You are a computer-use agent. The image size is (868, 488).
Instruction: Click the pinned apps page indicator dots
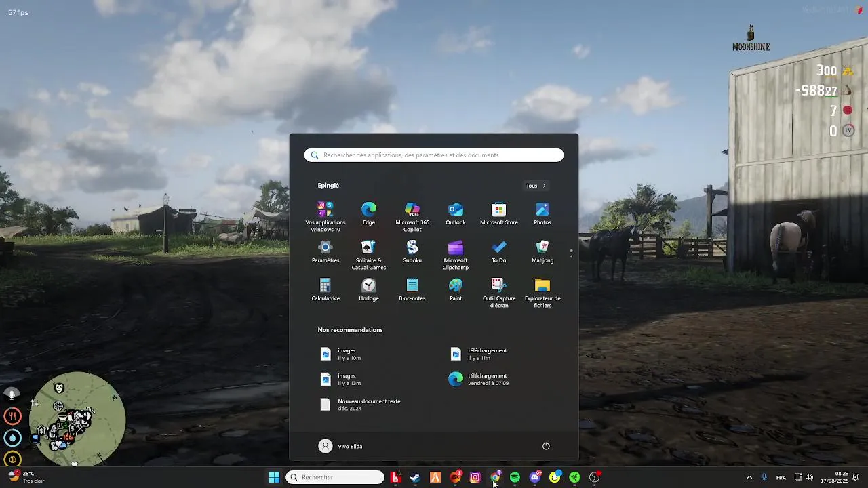(571, 253)
